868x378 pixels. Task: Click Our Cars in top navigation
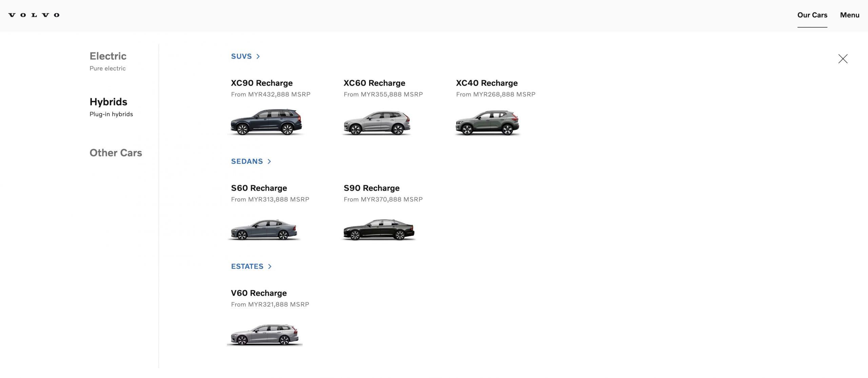coord(812,15)
